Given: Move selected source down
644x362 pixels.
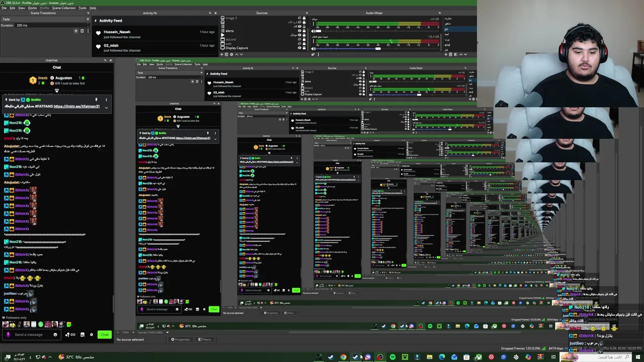Looking at the screenshot, I should click(x=242, y=54).
